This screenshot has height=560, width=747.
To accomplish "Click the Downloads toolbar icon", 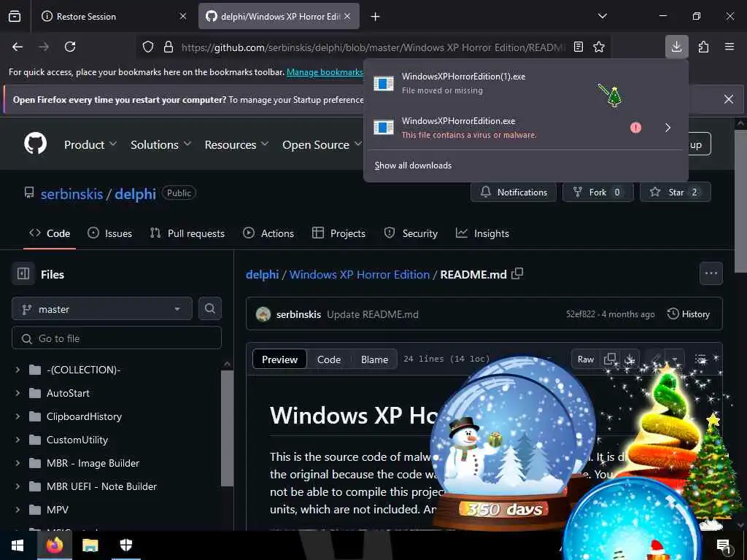I will tap(676, 47).
